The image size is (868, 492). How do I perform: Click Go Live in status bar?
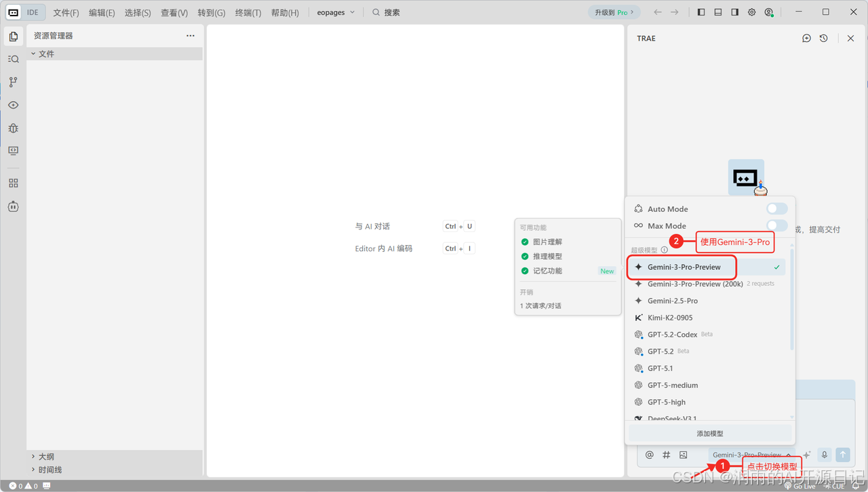[801, 486]
